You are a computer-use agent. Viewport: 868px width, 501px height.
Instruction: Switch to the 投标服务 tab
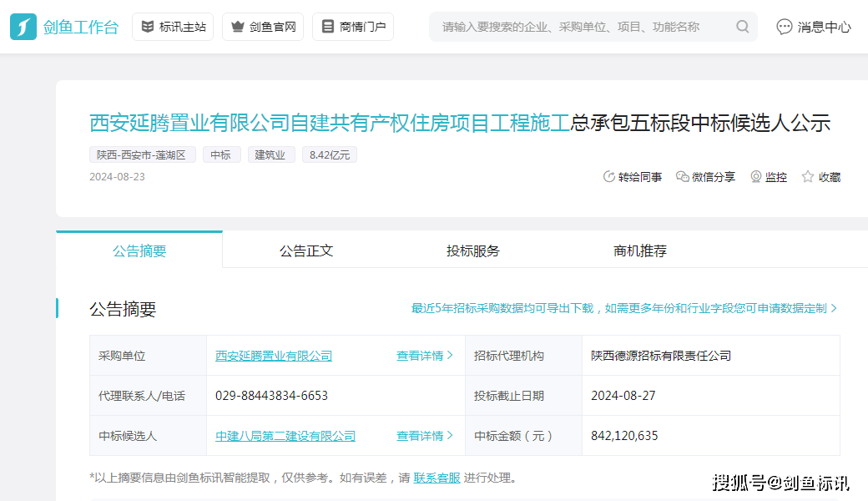click(x=472, y=250)
